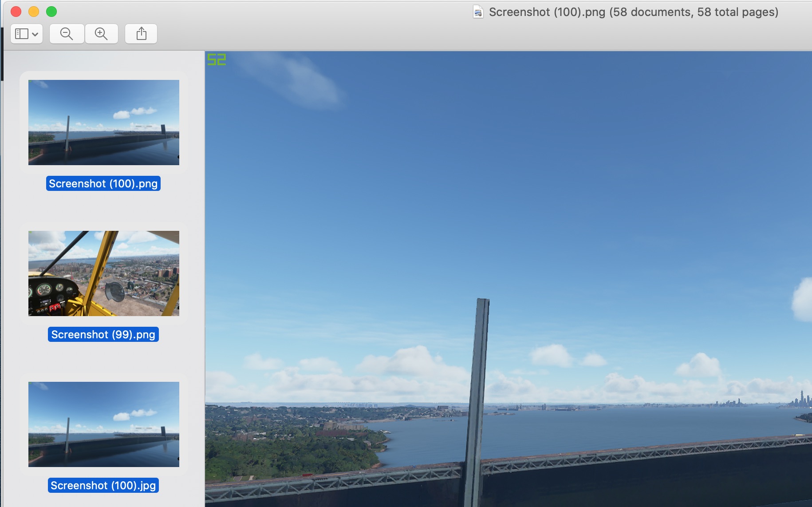Open the Share sheet from toolbar
The width and height of the screenshot is (812, 507).
(141, 33)
